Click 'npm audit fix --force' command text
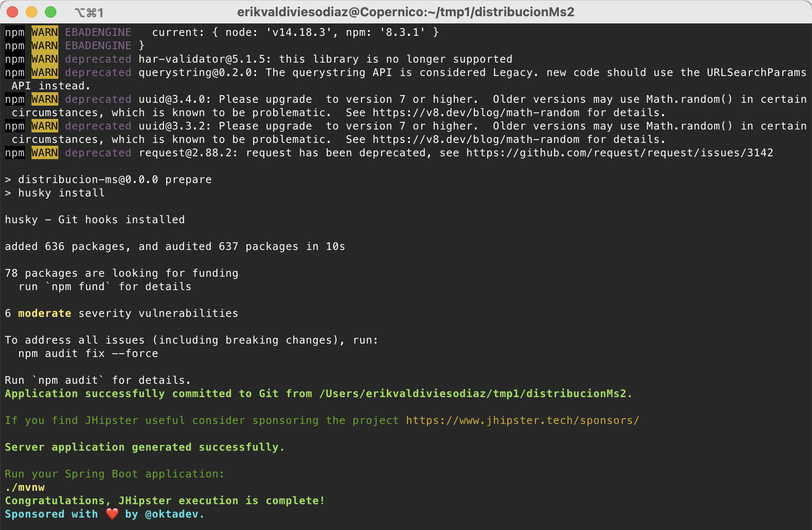The image size is (812, 530). (88, 354)
